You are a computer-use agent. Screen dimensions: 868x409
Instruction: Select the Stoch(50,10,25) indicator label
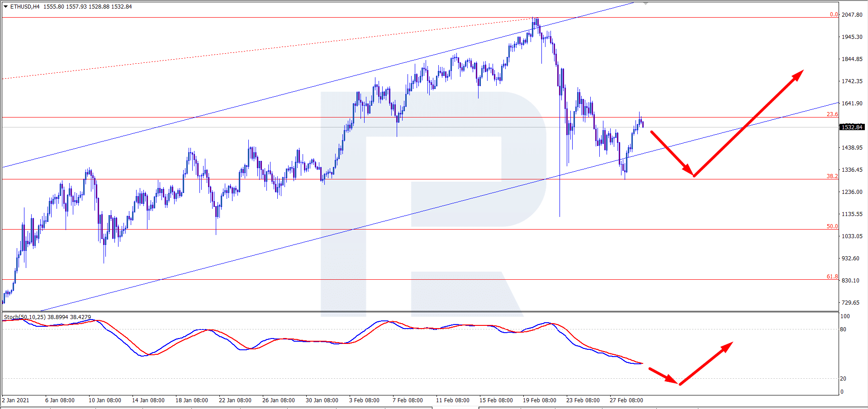[x=25, y=317]
